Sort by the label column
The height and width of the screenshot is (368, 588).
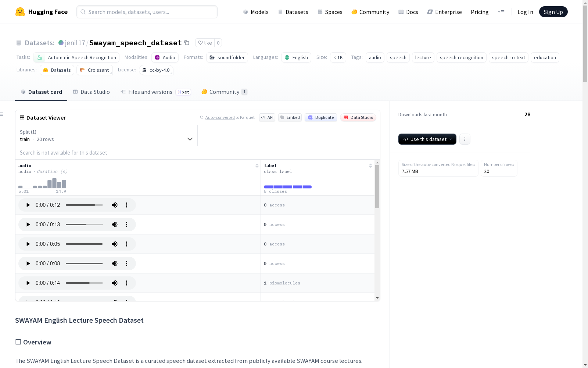(x=370, y=166)
